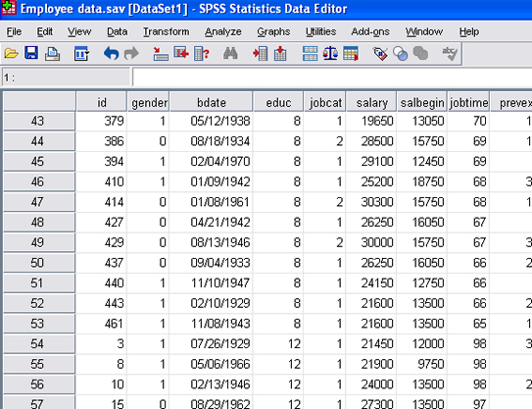Image resolution: width=532 pixels, height=409 pixels.
Task: Select row header 50
Action: coord(39,263)
